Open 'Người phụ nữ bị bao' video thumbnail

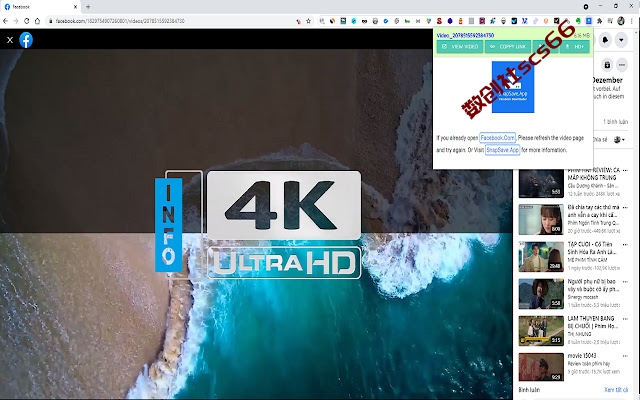click(541, 294)
